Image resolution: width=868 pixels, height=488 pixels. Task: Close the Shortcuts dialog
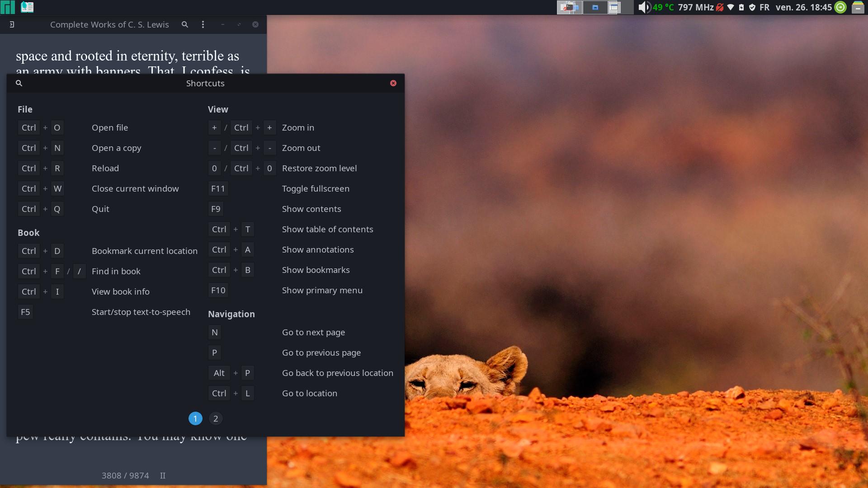[x=393, y=83]
